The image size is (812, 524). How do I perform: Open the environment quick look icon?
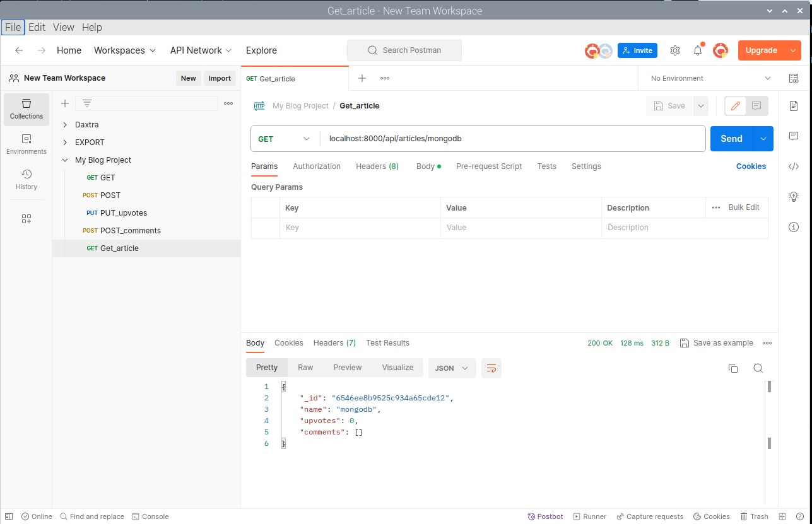(x=794, y=78)
